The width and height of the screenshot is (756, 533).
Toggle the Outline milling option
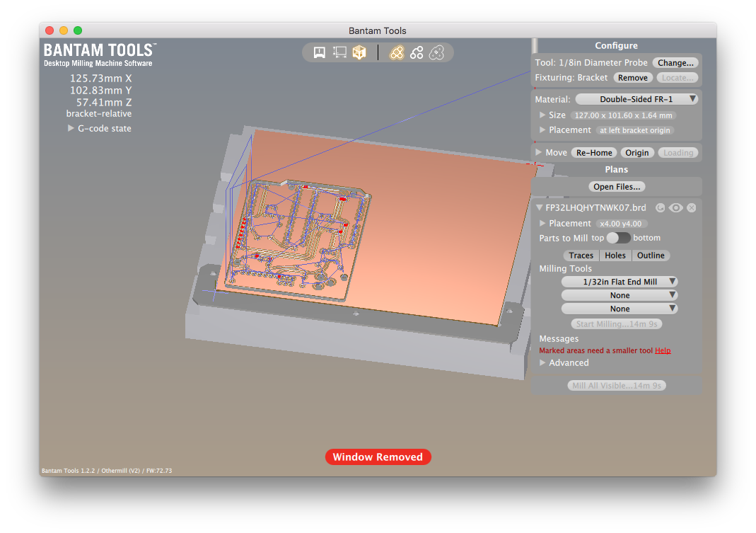651,256
